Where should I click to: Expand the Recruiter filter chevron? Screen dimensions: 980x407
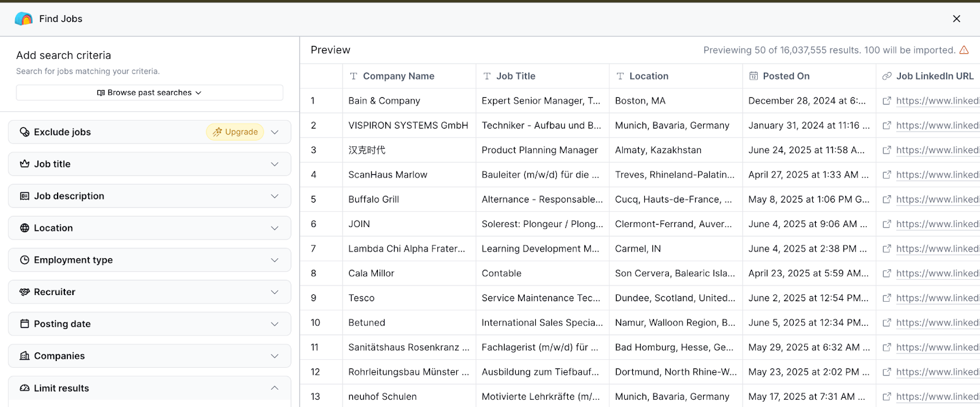(274, 292)
